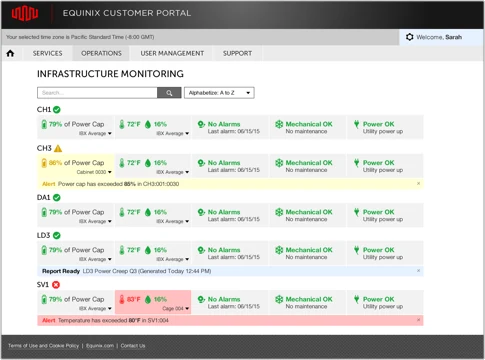This screenshot has height=360, width=485.
Task: Click the red thermometer icon in SV1 row
Action: (x=122, y=299)
